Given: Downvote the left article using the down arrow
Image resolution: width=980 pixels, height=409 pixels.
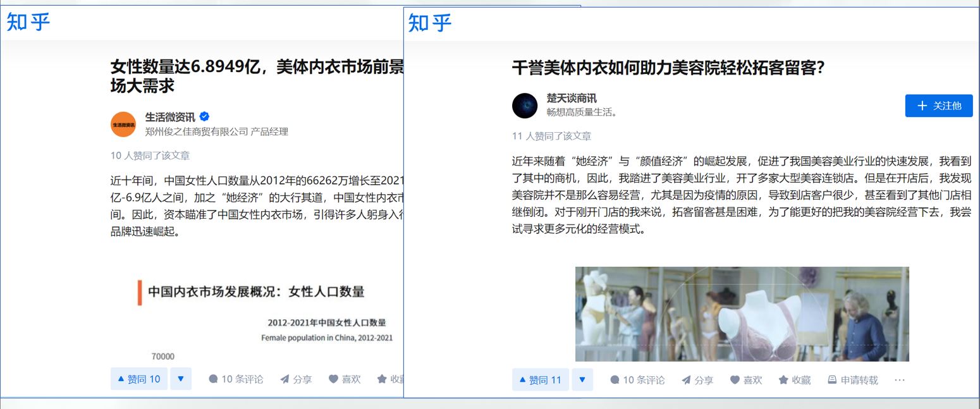Looking at the screenshot, I should tap(181, 379).
